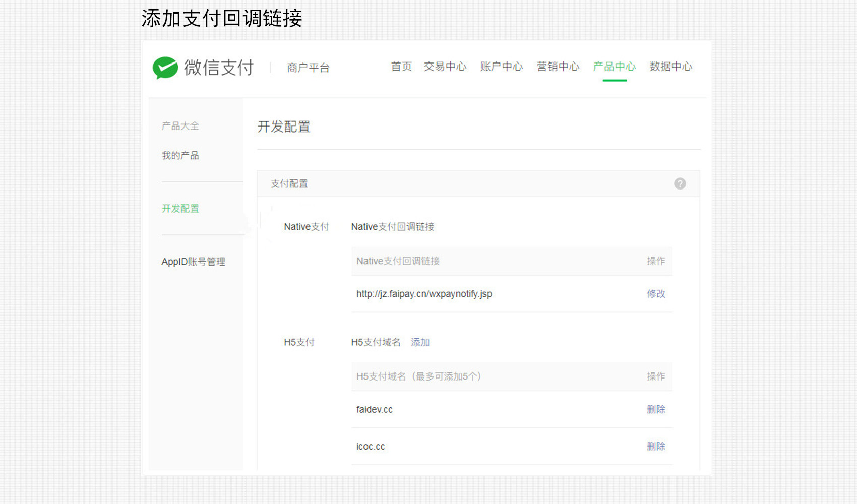Click the 添加支付回调链接 title text
This screenshot has width=857, height=504.
pos(221,19)
